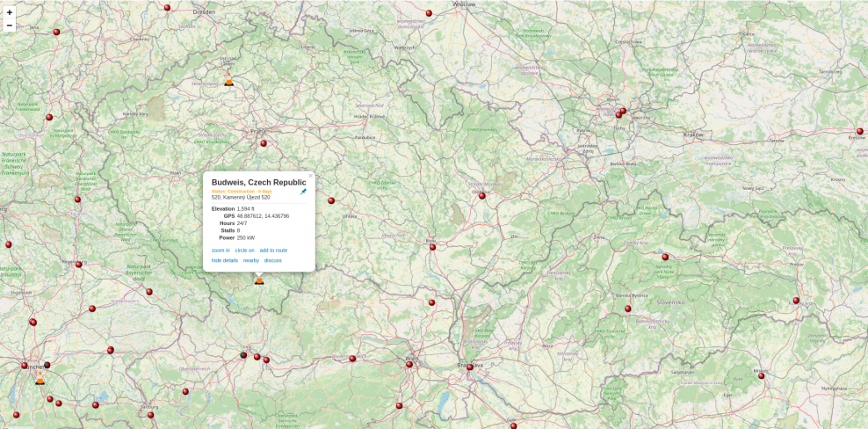
Task: Click the pin icon in Budweis popup
Action: (304, 191)
